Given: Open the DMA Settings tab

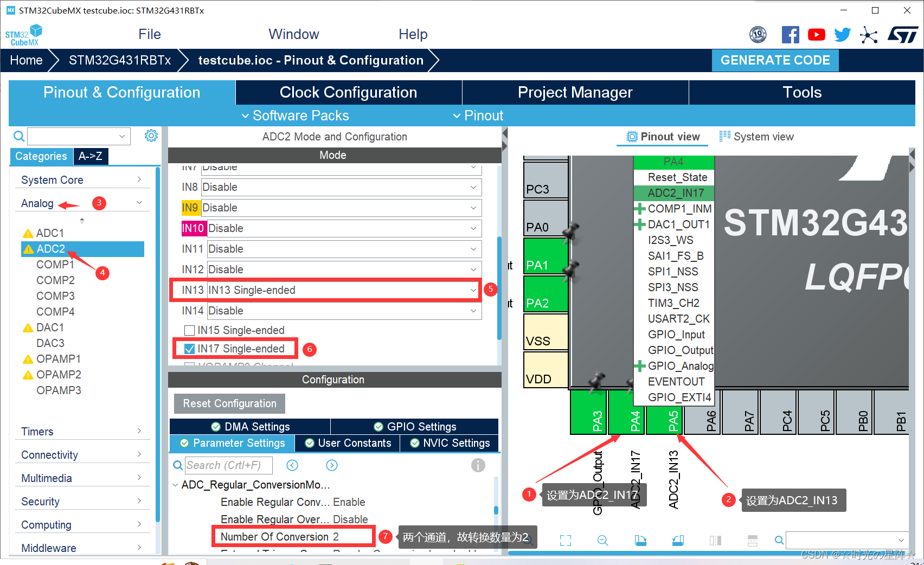Looking at the screenshot, I should tap(250, 427).
